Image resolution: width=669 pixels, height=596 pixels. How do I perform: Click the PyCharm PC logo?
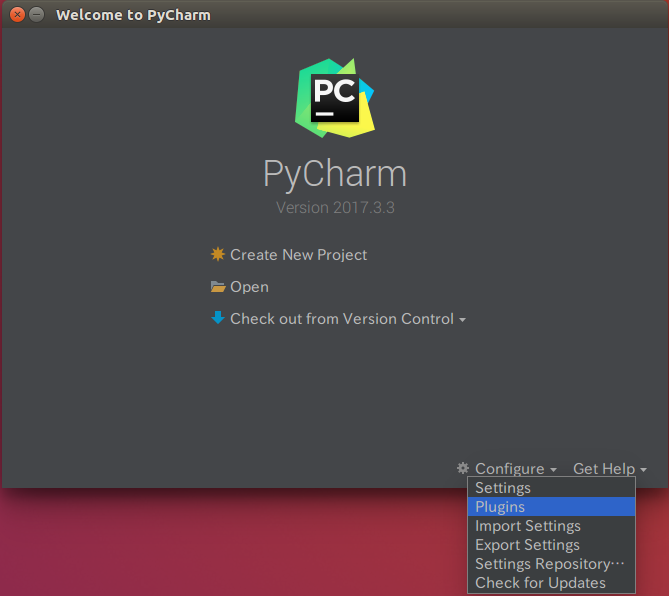tap(335, 98)
